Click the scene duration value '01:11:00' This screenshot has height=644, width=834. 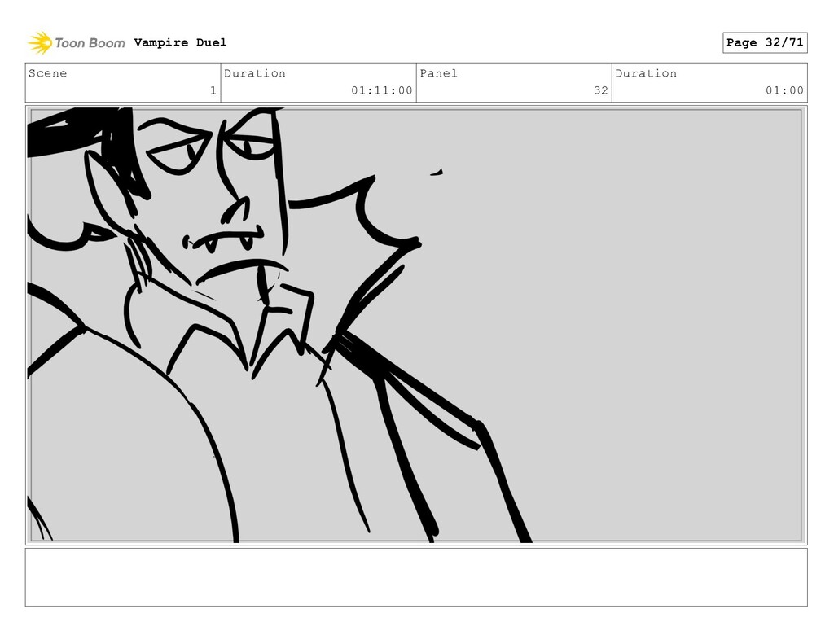pos(382,90)
